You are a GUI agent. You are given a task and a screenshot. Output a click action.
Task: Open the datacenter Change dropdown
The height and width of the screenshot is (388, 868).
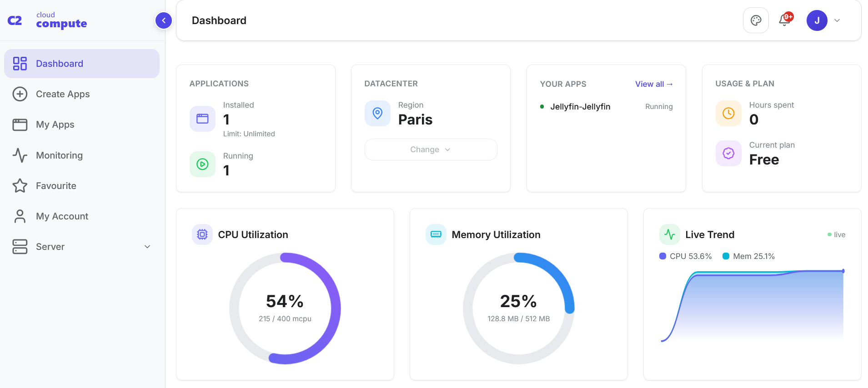pos(431,149)
